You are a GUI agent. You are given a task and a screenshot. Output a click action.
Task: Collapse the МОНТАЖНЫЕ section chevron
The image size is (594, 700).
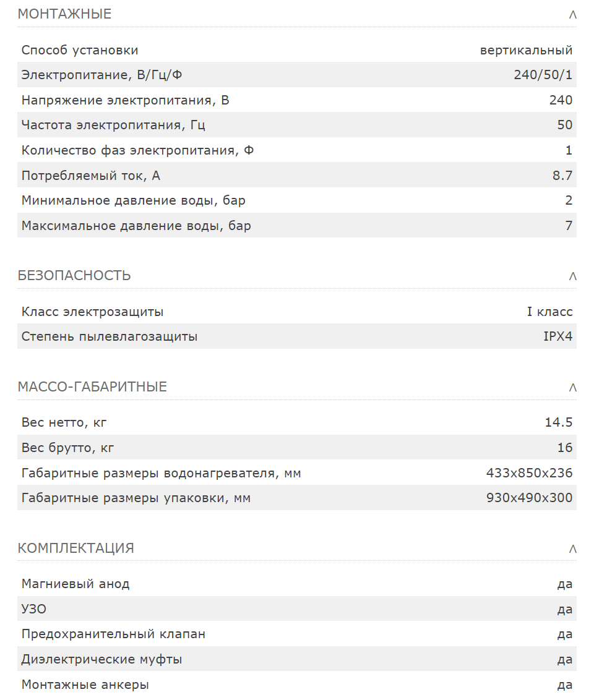click(x=572, y=15)
